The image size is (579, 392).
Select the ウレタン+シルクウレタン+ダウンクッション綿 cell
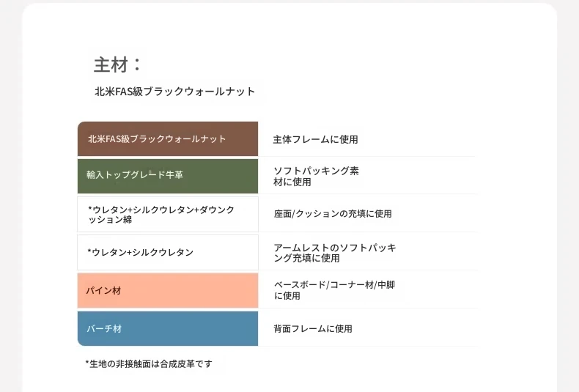tap(168, 215)
